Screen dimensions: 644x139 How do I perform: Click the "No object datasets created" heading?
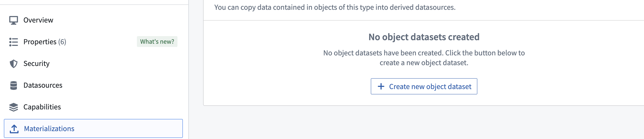pos(424,37)
